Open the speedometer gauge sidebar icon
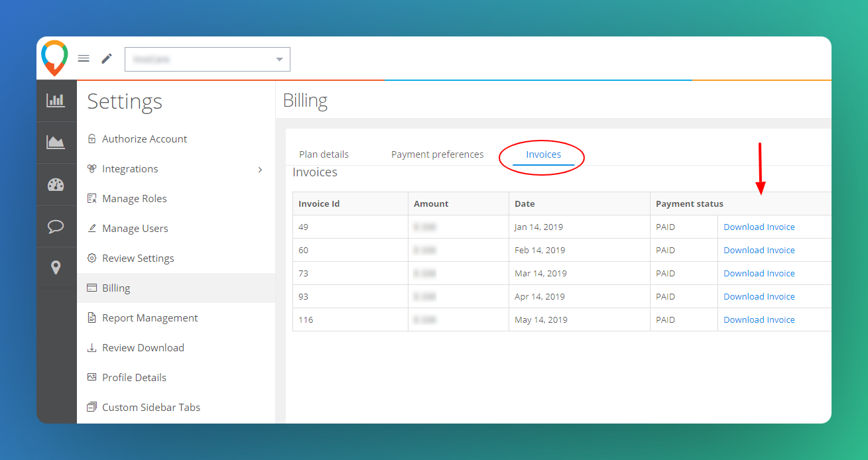Screen dimensions: 868x460 (56, 184)
